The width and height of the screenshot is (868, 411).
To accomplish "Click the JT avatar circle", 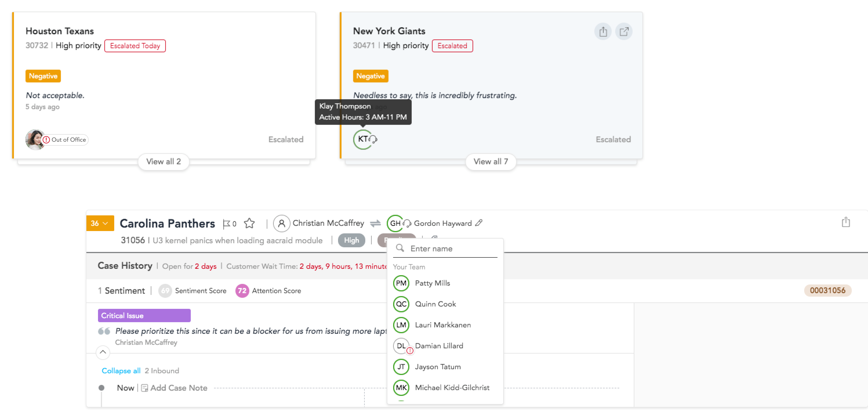I will (401, 367).
